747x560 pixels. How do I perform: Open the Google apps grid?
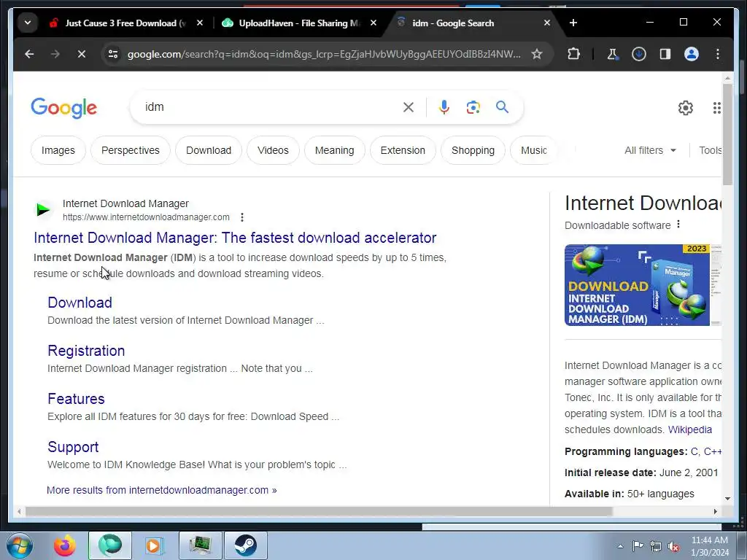[716, 108]
